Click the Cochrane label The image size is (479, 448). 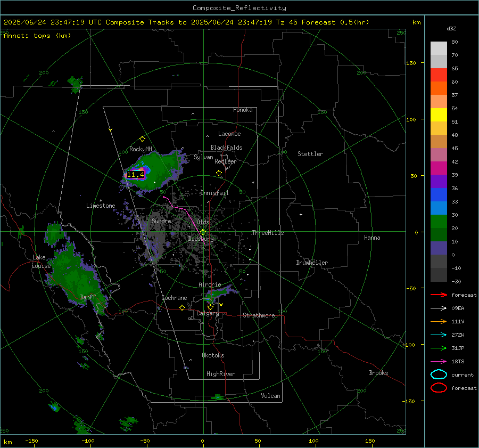[174, 298]
